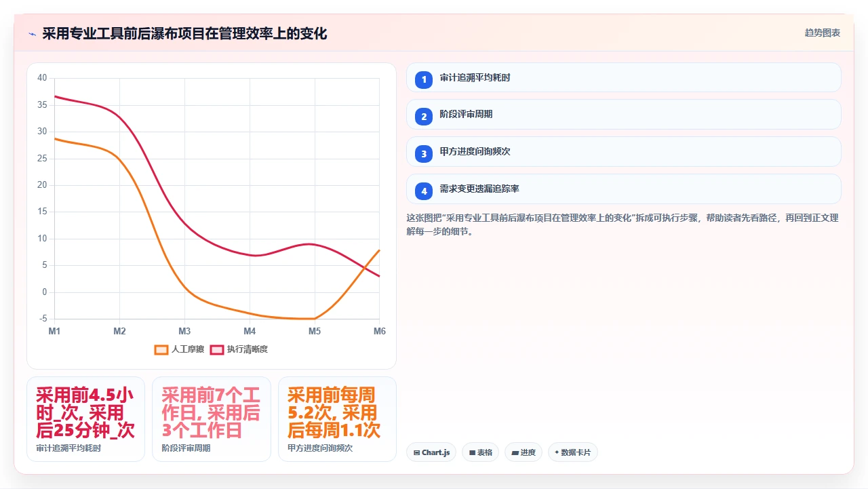The width and height of the screenshot is (868, 489).
Task: Click the number 1 badge icon
Action: [x=424, y=79]
